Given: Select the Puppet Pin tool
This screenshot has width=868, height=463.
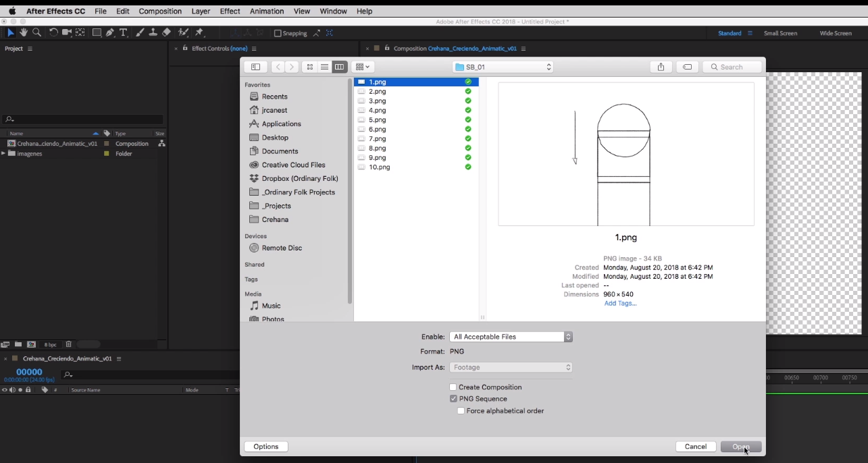Looking at the screenshot, I should tap(199, 32).
